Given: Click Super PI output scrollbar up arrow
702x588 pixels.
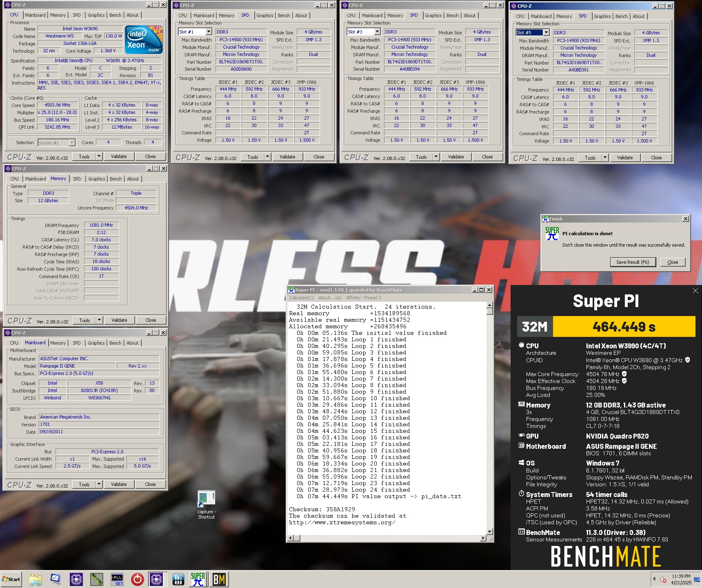Looking at the screenshot, I should [490, 305].
